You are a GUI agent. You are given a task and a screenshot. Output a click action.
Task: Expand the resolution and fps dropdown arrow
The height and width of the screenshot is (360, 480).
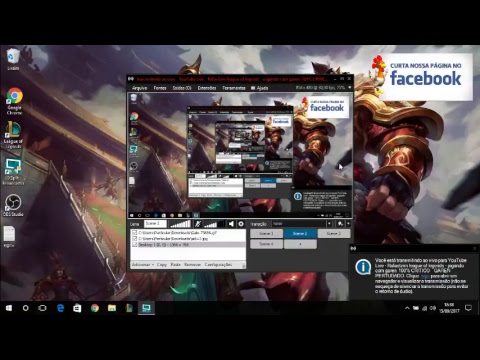point(349,87)
